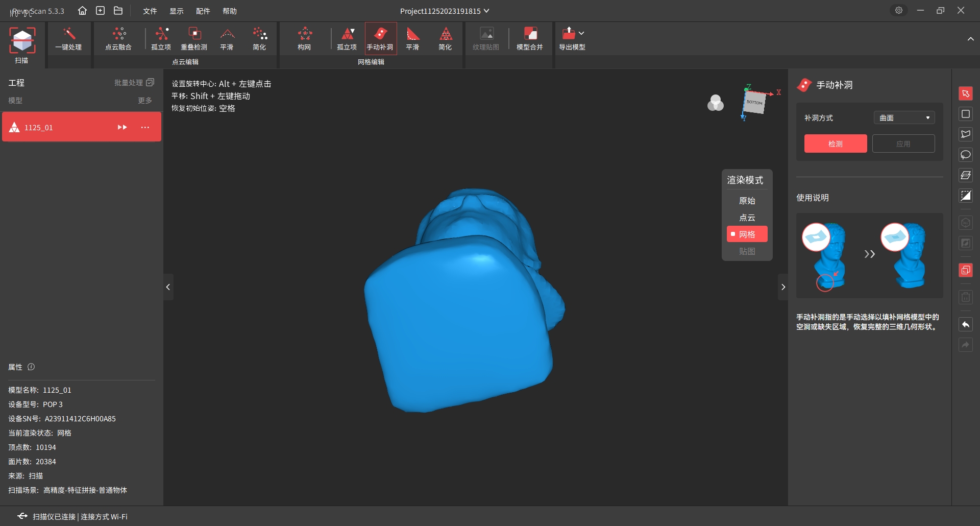980x526 pixels.
Task: Click the view orientation cube
Action: [754, 102]
